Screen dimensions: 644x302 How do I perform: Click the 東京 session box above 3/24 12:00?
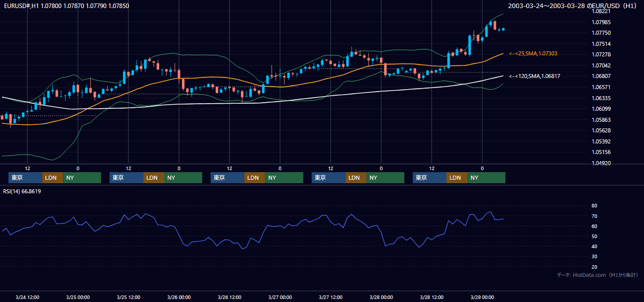click(x=25, y=178)
